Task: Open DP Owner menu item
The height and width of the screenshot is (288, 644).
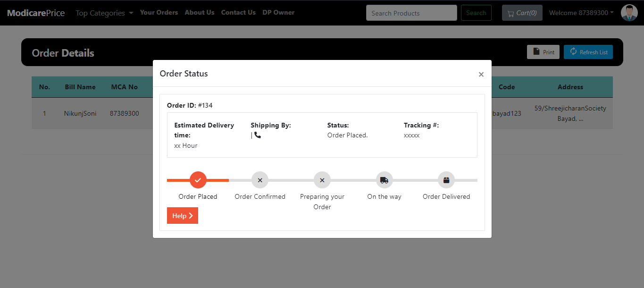Action: 278,12
